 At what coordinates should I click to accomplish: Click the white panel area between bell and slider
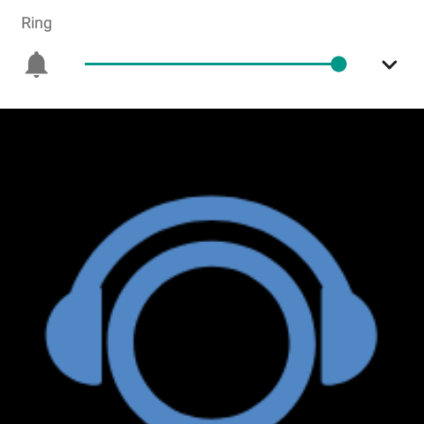coord(66,64)
